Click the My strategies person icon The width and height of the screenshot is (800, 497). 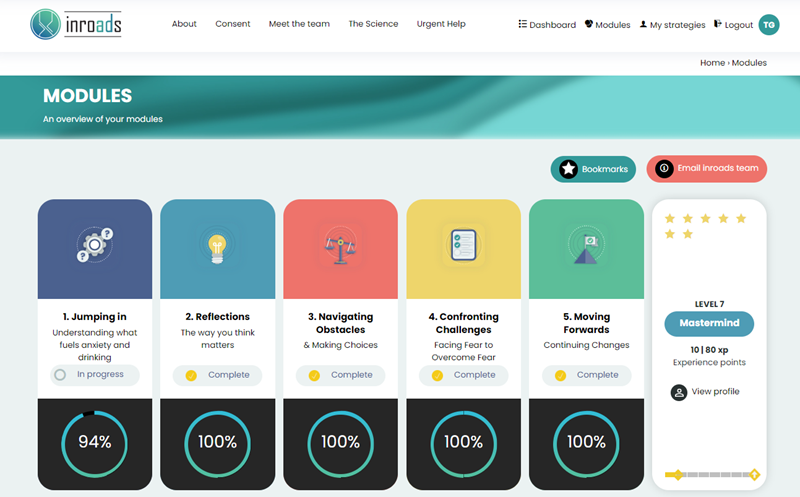coord(643,24)
